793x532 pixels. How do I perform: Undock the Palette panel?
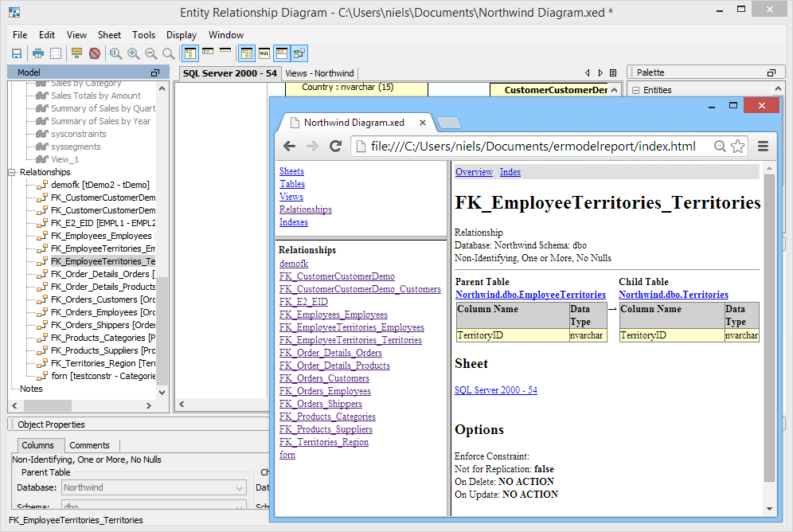pyautogui.click(x=772, y=72)
